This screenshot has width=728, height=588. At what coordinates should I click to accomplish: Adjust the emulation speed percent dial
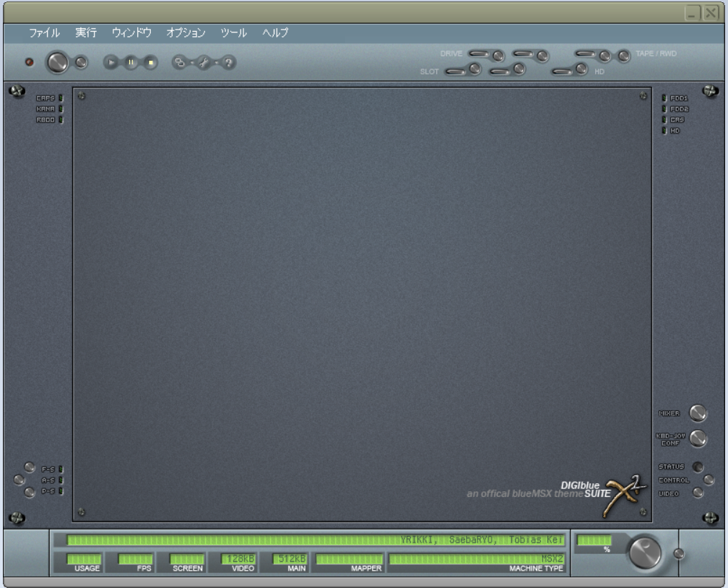644,553
